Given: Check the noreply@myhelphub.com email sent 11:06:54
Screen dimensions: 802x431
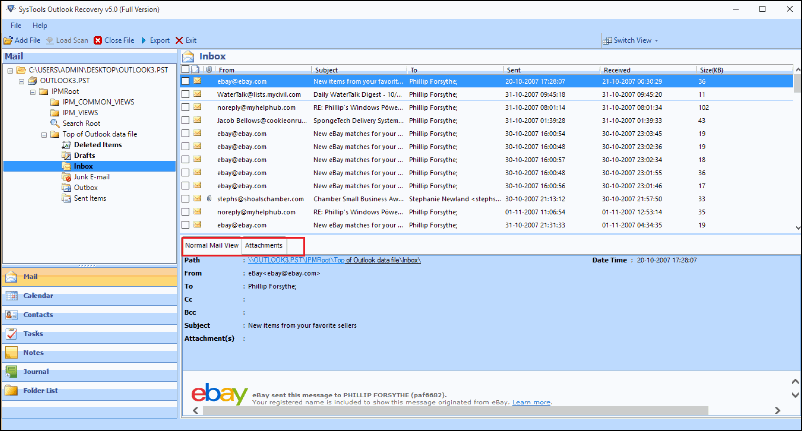Looking at the screenshot, I should click(185, 212).
